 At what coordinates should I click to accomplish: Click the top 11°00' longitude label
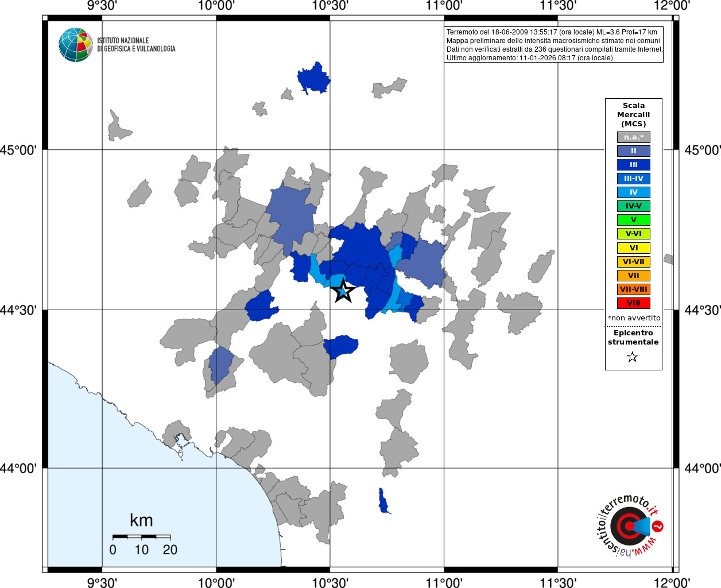(x=444, y=6)
